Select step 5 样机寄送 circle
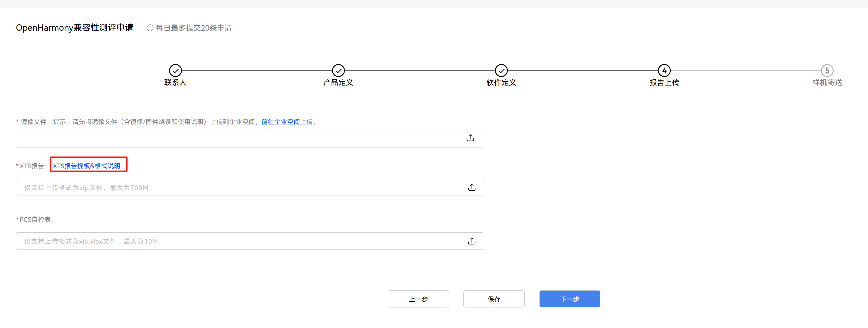The width and height of the screenshot is (868, 328). pos(827,71)
